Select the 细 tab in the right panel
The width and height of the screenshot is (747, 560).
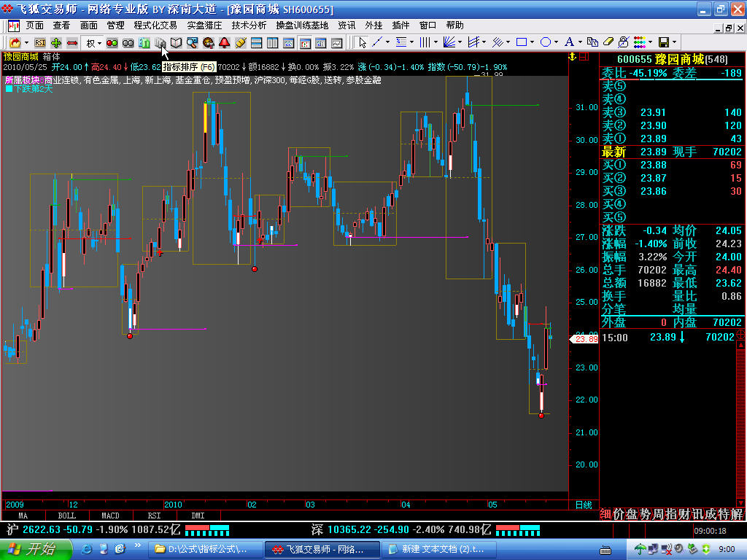click(605, 514)
